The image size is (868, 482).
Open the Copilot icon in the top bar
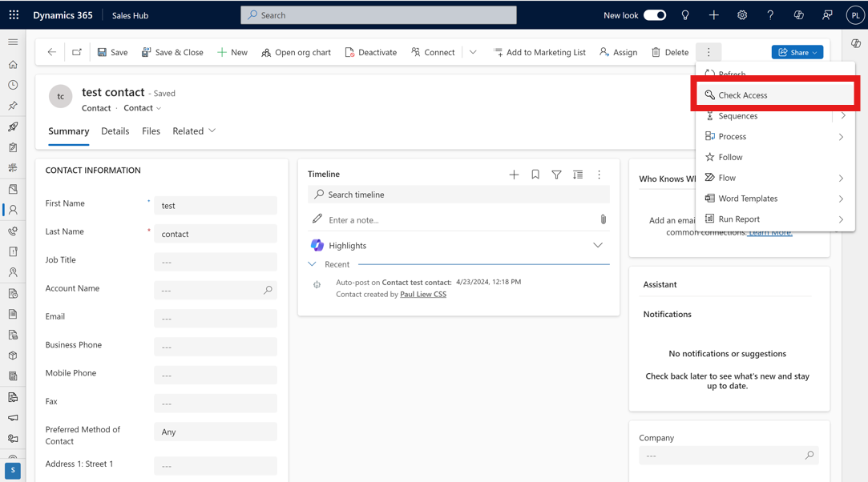click(797, 14)
